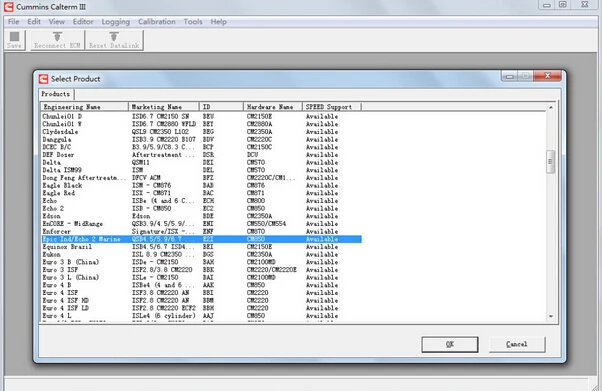Click the Select Product dialog's Cummins icon

coord(43,79)
